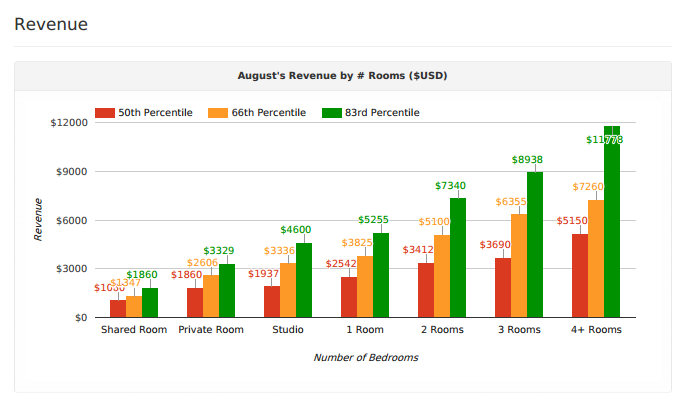Click the Number of Bedrooms axis title

[365, 357]
